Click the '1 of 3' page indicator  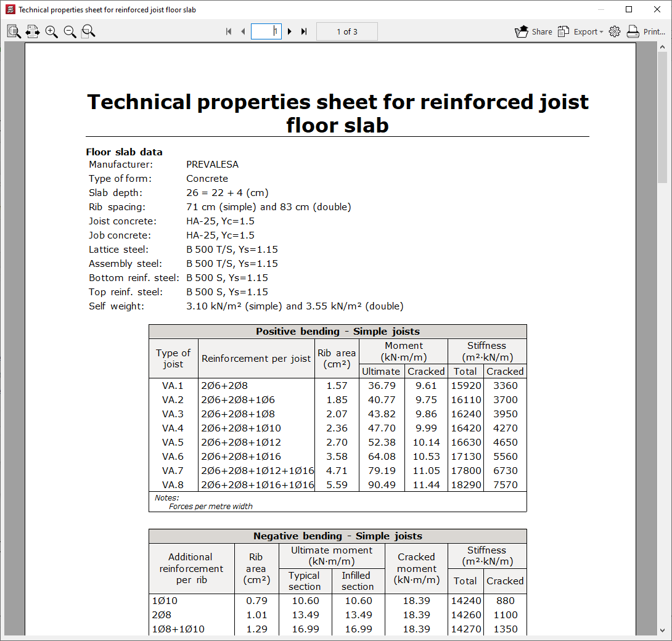[x=347, y=31]
